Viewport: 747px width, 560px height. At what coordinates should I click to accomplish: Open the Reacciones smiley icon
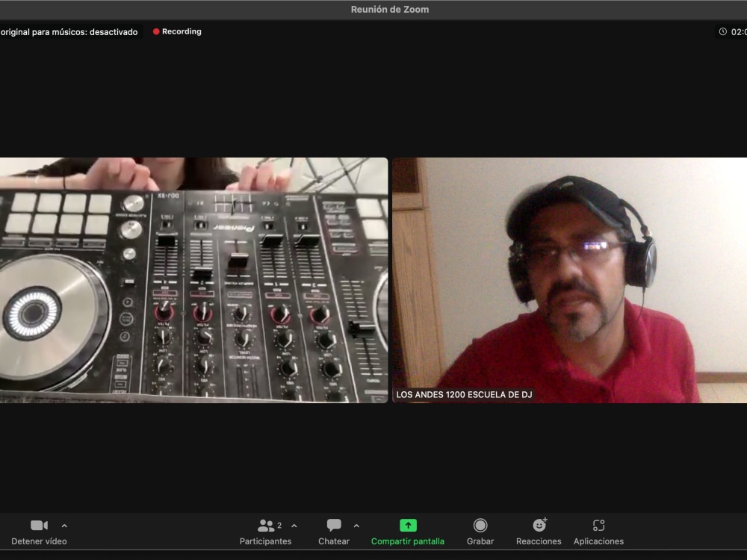[540, 525]
